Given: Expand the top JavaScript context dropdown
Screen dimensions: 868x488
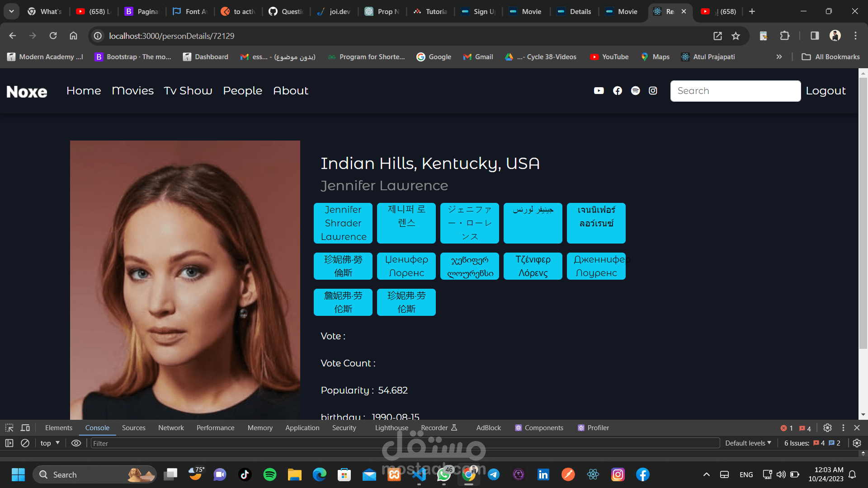Looking at the screenshot, I should (x=50, y=443).
